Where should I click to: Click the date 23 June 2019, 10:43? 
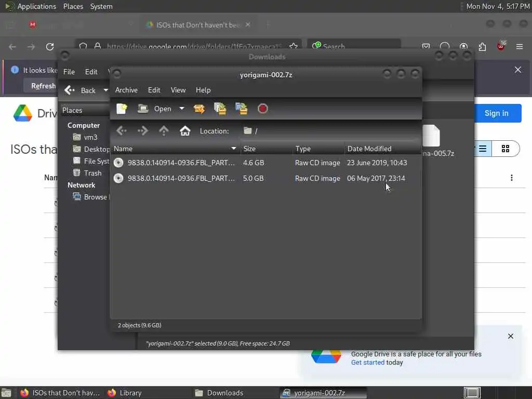coord(377,163)
